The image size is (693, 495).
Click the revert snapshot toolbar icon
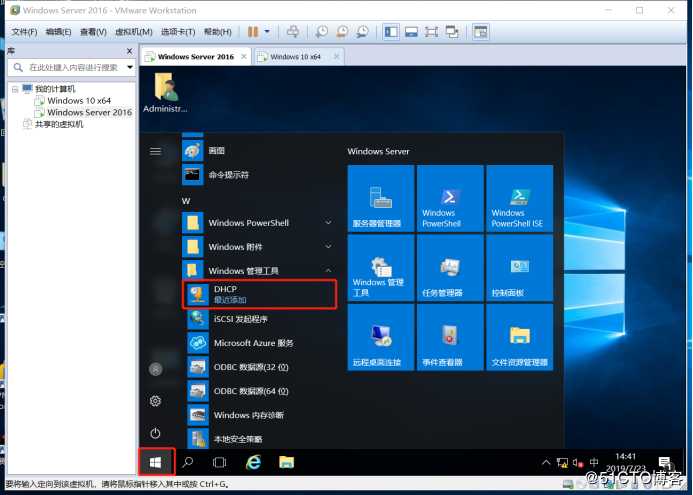pos(343,32)
